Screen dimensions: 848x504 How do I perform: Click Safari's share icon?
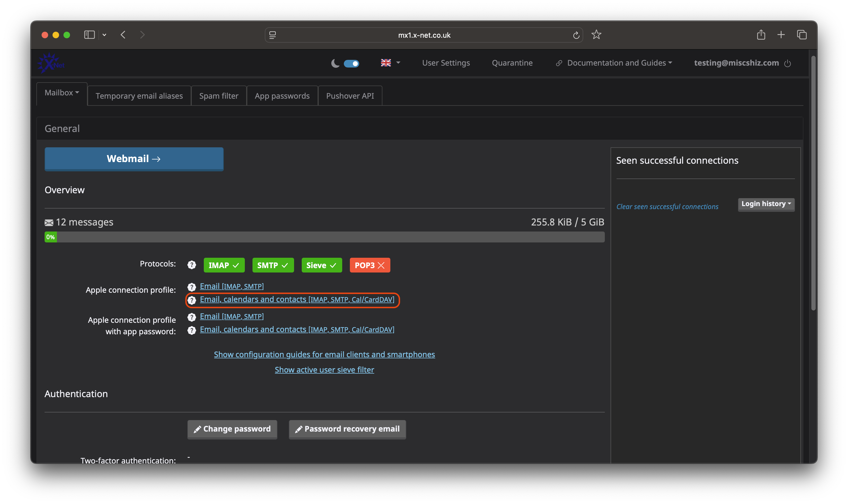(761, 35)
